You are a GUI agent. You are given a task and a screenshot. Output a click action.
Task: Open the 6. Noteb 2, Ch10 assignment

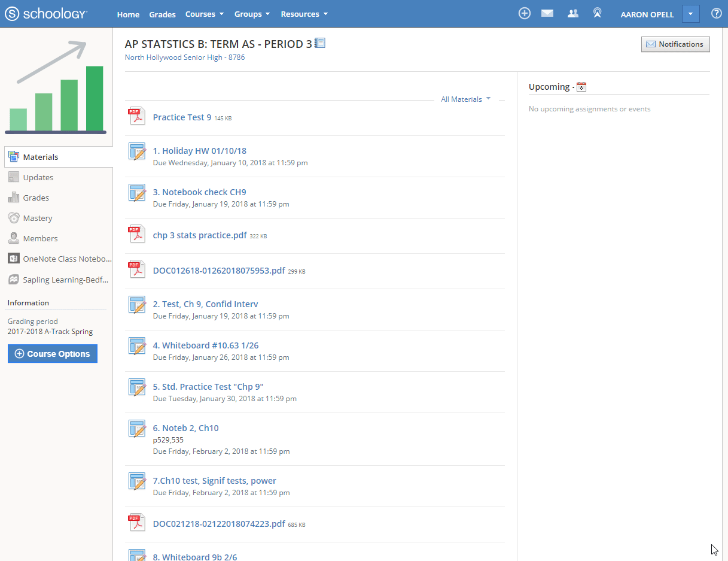(x=186, y=428)
